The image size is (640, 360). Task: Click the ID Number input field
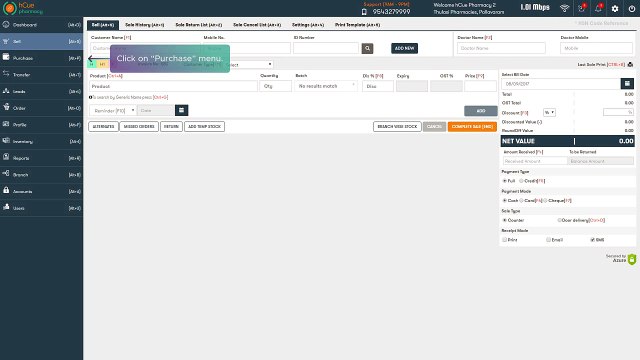326,48
